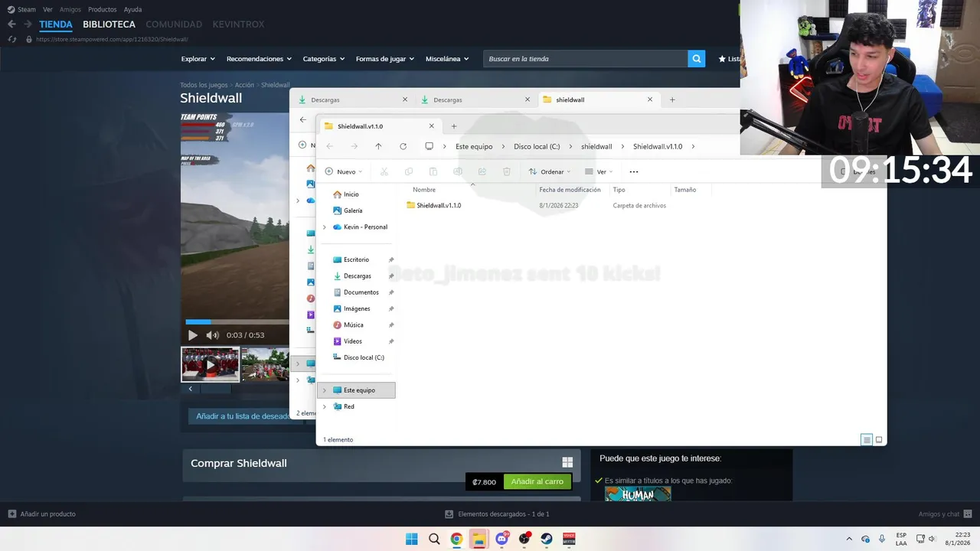Back arrow in the rear Explorer window
Viewport: 980px width, 551px height.
(303, 119)
